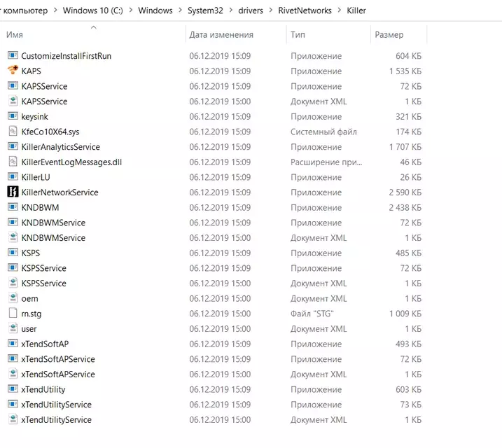Select the oem file name
Screen dimensions: 502x448
(29, 299)
